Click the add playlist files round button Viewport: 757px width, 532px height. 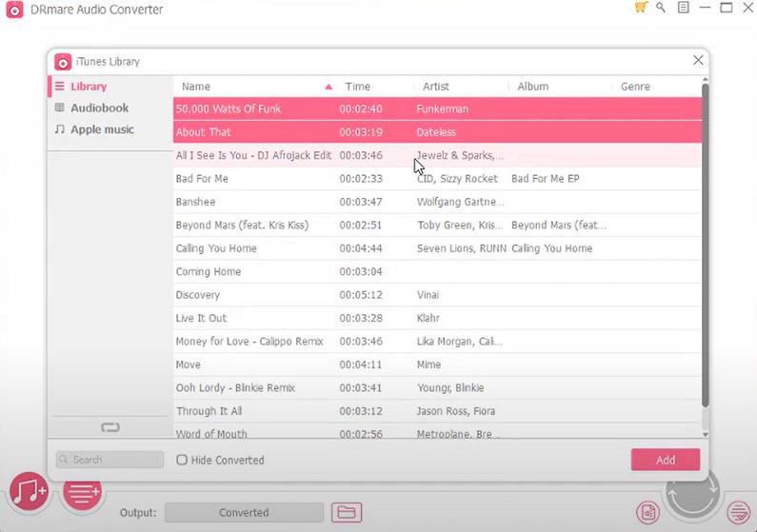click(82, 493)
